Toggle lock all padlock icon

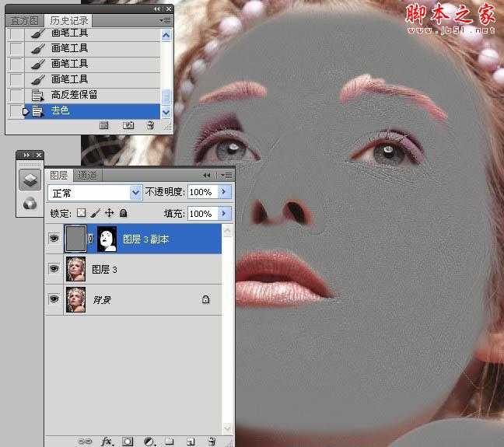(x=123, y=213)
